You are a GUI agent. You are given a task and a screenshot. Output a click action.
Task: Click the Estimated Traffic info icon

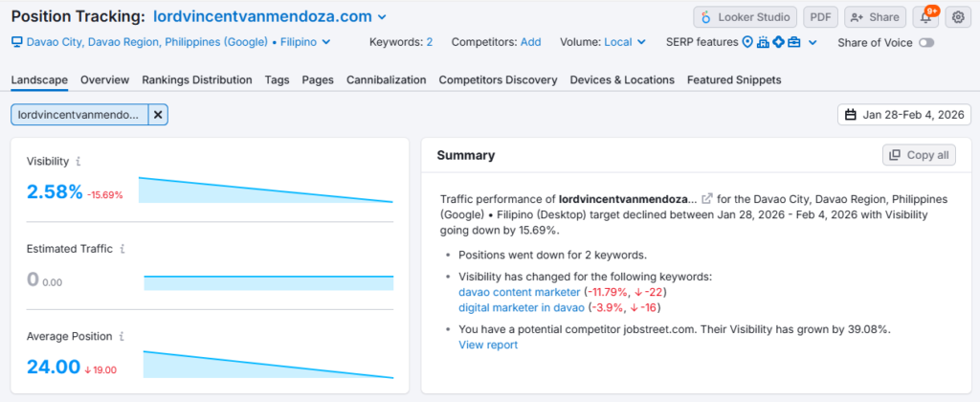(122, 249)
